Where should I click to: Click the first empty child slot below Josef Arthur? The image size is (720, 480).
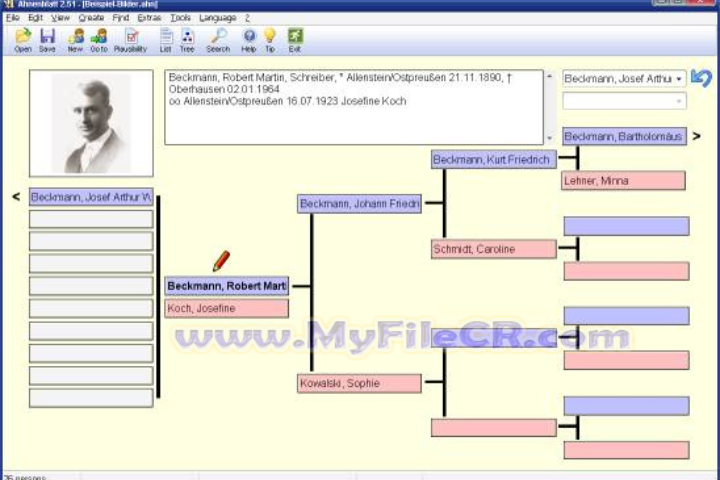pyautogui.click(x=91, y=219)
